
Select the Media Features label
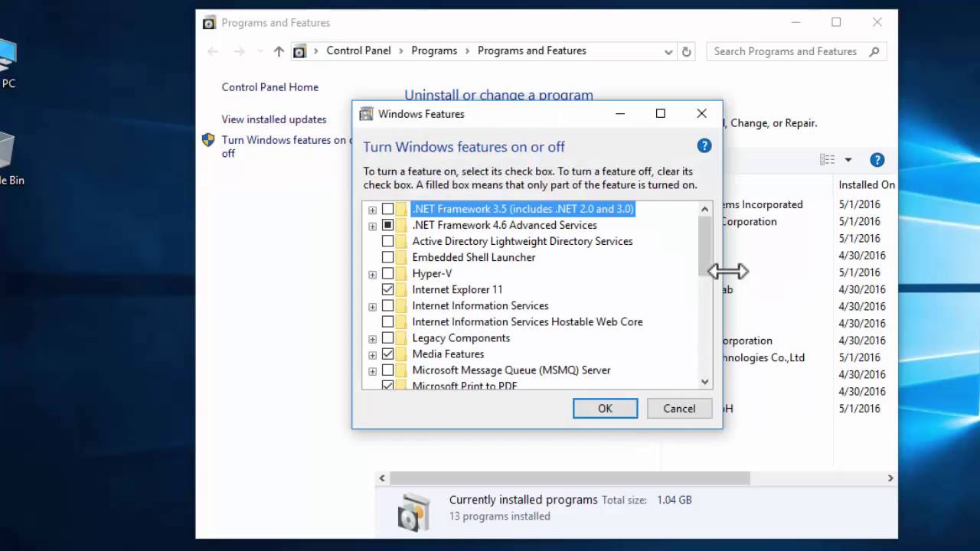click(x=448, y=354)
